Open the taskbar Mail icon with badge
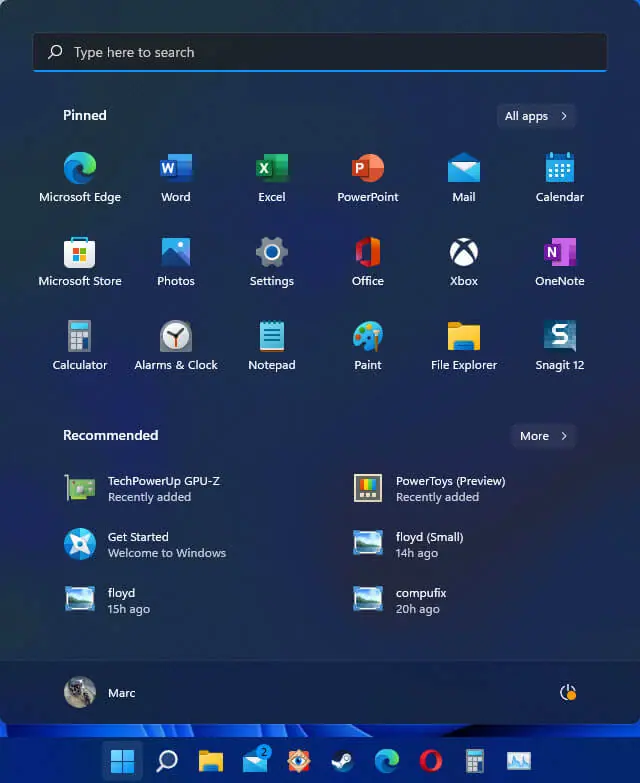The image size is (640, 783). tap(256, 760)
